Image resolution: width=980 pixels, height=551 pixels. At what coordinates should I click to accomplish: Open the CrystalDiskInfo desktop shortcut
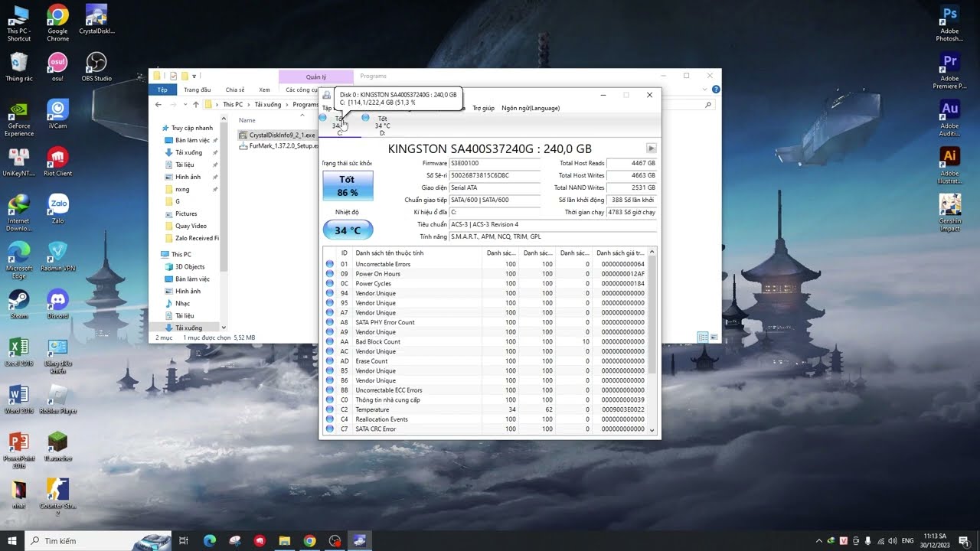click(x=96, y=20)
